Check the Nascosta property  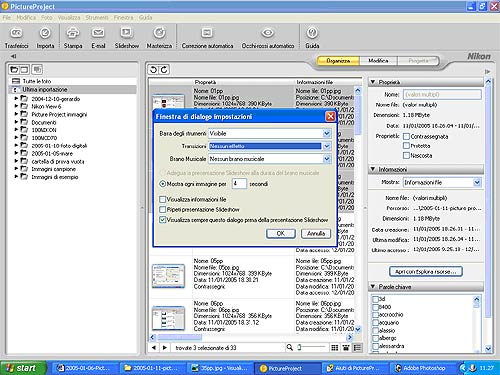click(x=406, y=155)
